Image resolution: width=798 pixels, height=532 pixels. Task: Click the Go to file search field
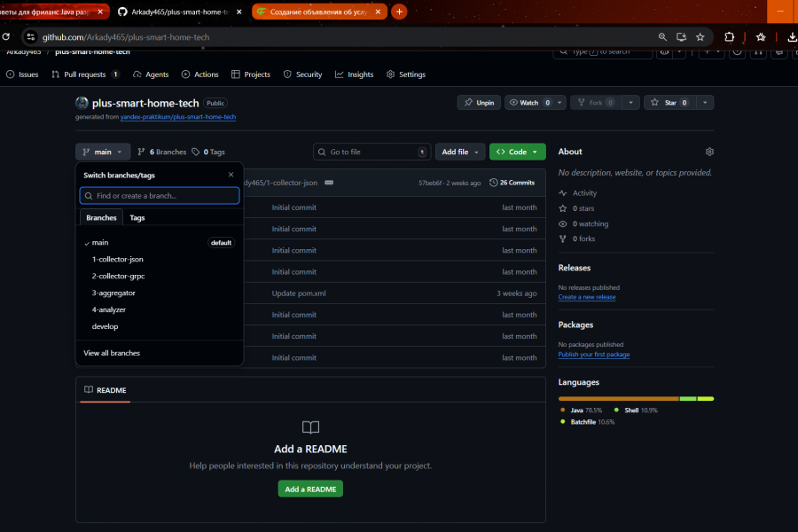click(x=372, y=152)
